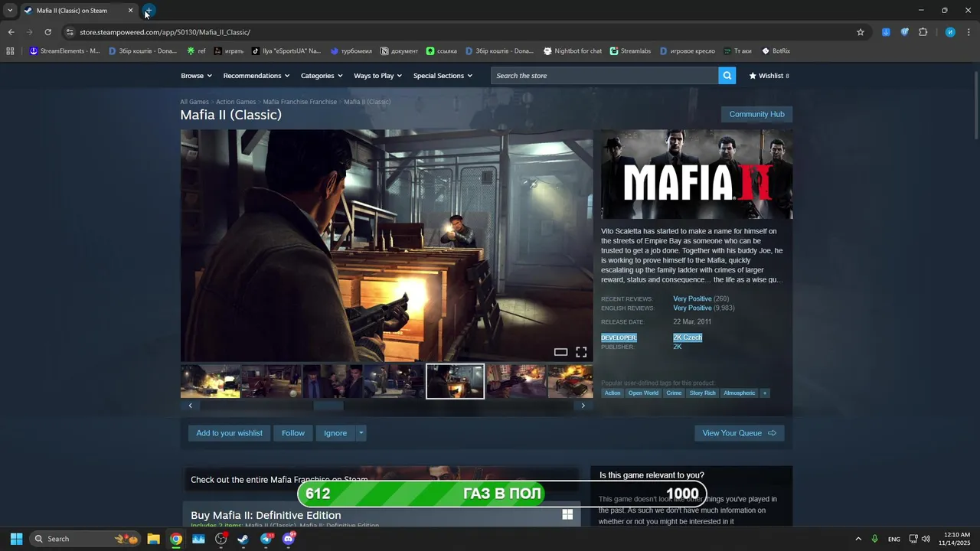
Task: Open Very Positive recent reviews link
Action: (x=692, y=299)
